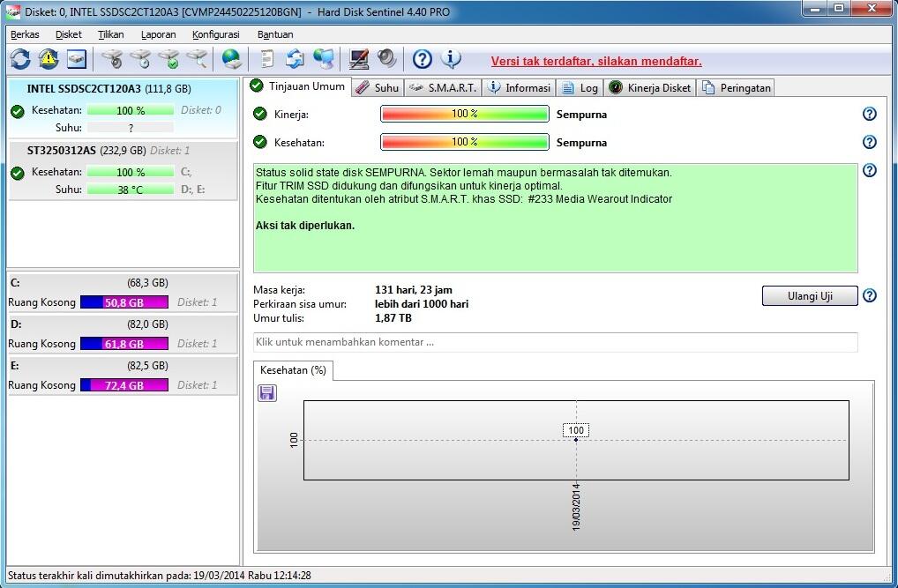This screenshot has height=588, width=898.
Task: Click the Ulangi Uji button
Action: pyautogui.click(x=810, y=296)
